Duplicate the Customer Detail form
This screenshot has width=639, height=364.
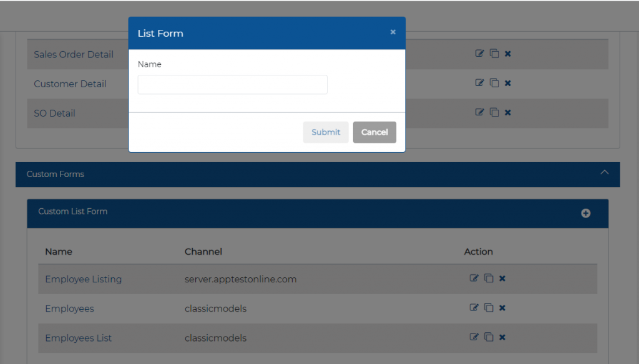494,82
